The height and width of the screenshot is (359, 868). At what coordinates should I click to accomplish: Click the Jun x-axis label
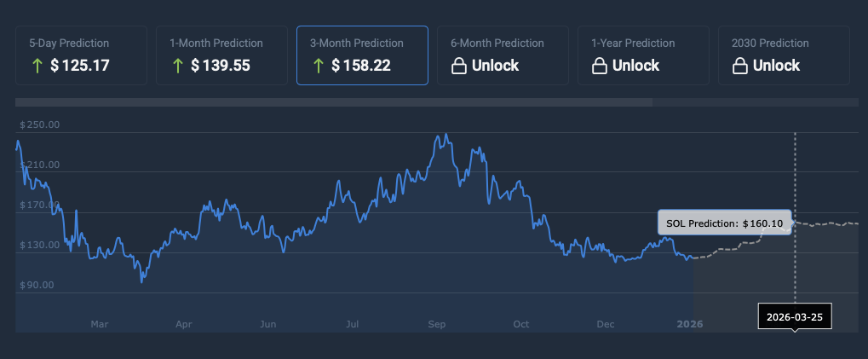[x=268, y=324]
